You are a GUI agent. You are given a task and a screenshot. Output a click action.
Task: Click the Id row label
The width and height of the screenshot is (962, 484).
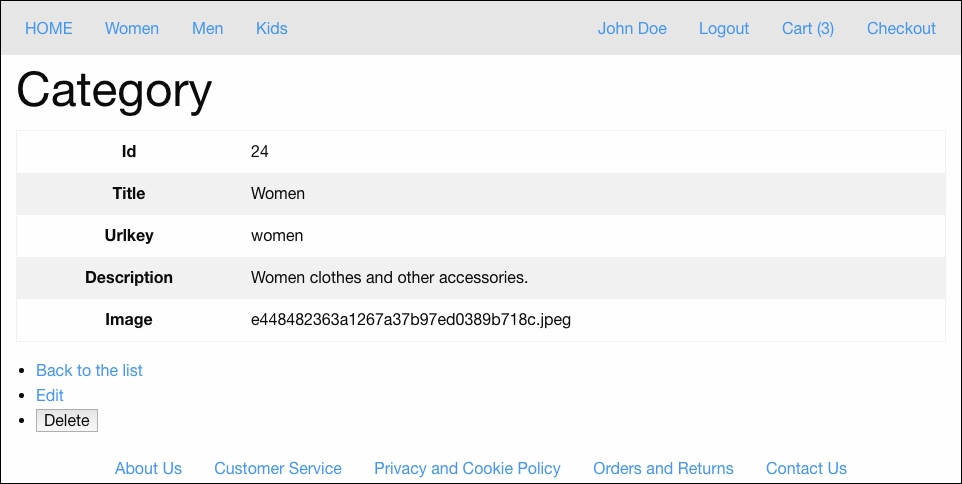(x=129, y=152)
